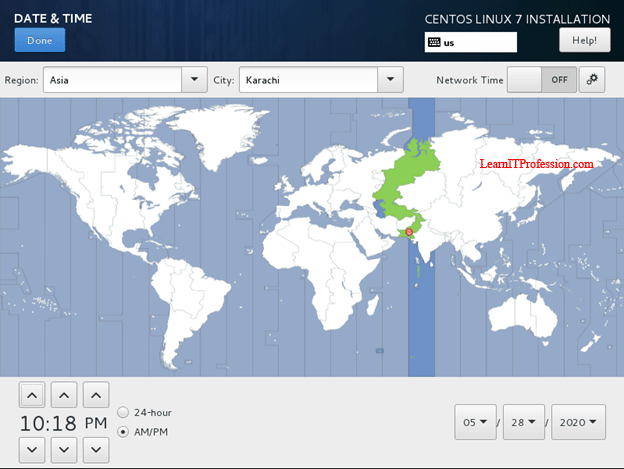Click the Done button

(40, 40)
